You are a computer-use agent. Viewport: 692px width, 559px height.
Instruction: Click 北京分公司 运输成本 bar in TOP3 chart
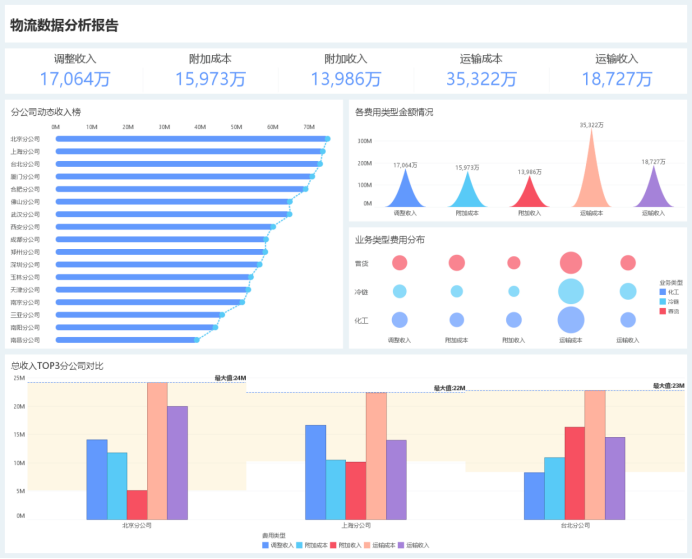(x=157, y=450)
